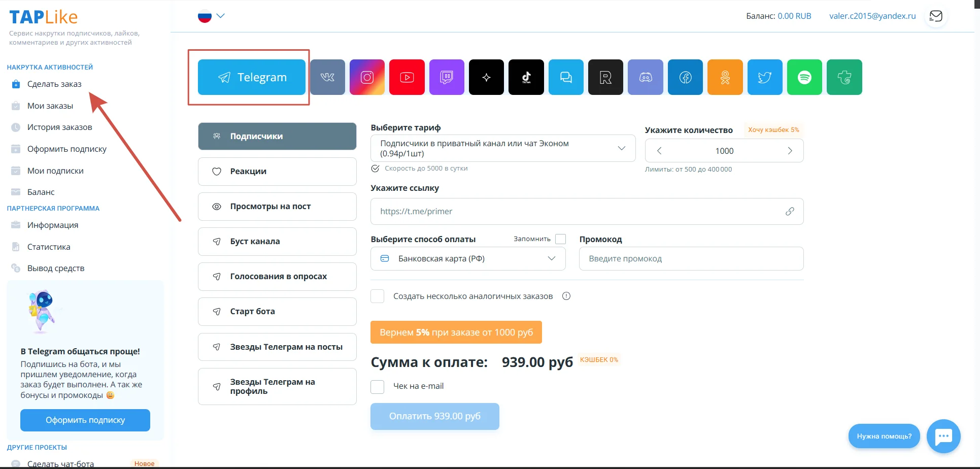
Task: Click the "0.00 RUB" balance link
Action: pyautogui.click(x=794, y=16)
